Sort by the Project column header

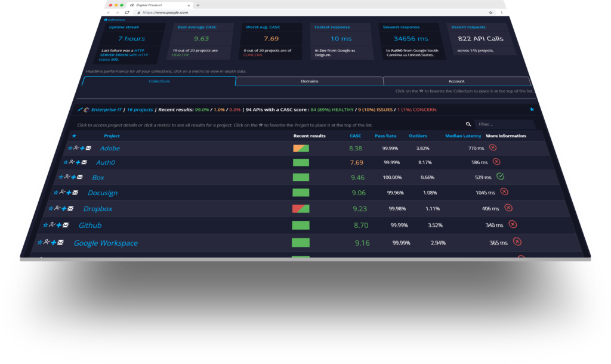click(x=112, y=136)
